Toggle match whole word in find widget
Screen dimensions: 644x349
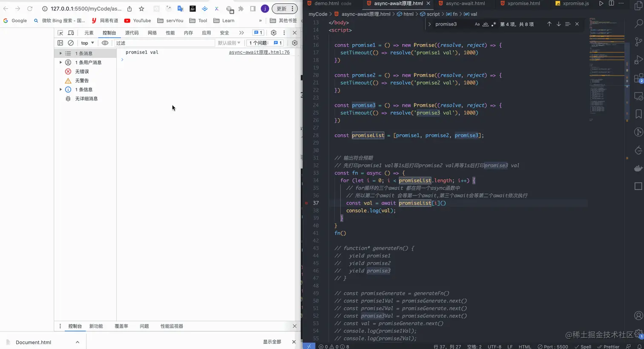(x=486, y=24)
